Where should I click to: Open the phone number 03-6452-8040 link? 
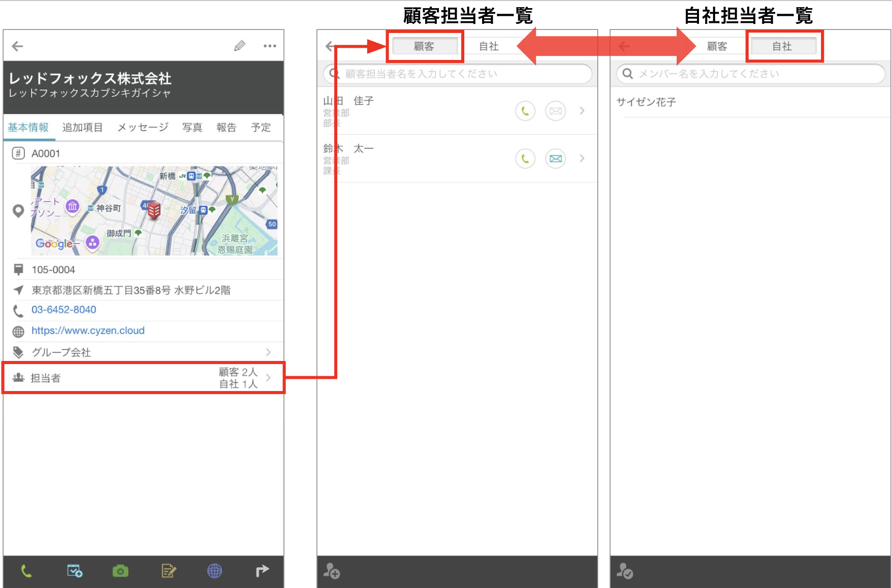[64, 310]
